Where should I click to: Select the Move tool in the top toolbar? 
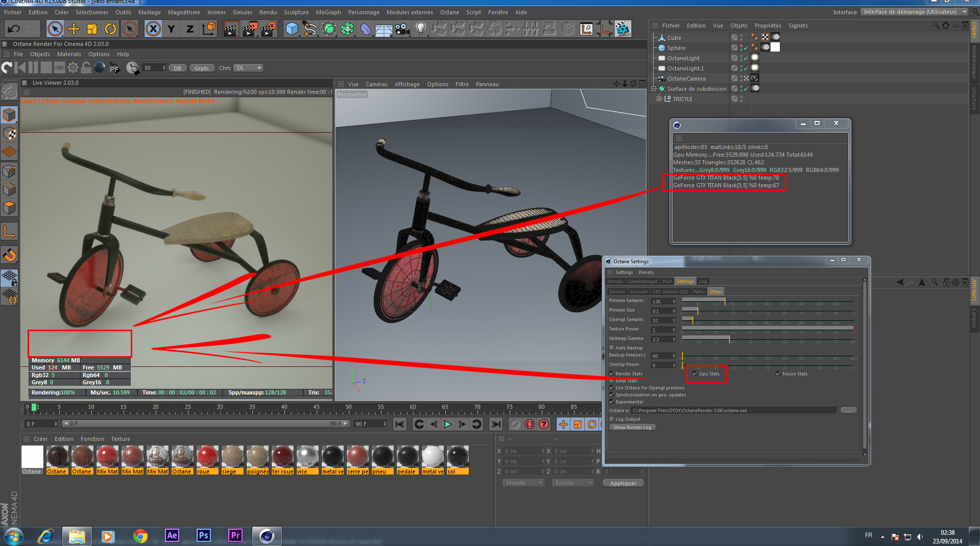coord(74,29)
